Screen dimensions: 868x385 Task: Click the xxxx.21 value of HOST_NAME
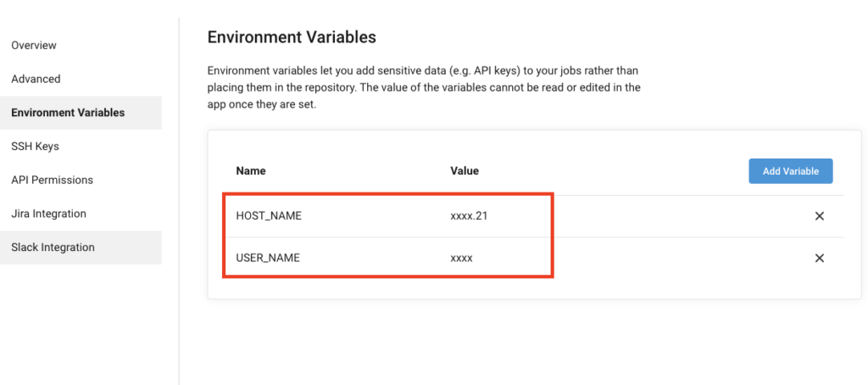point(469,216)
